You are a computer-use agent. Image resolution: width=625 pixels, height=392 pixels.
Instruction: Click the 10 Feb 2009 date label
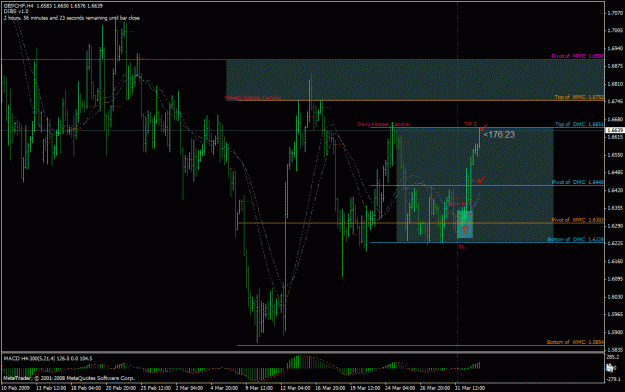click(15, 388)
